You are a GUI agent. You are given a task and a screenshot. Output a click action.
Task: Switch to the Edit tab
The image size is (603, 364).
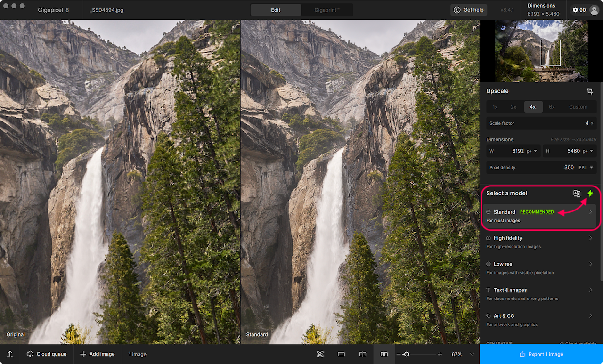tap(276, 10)
